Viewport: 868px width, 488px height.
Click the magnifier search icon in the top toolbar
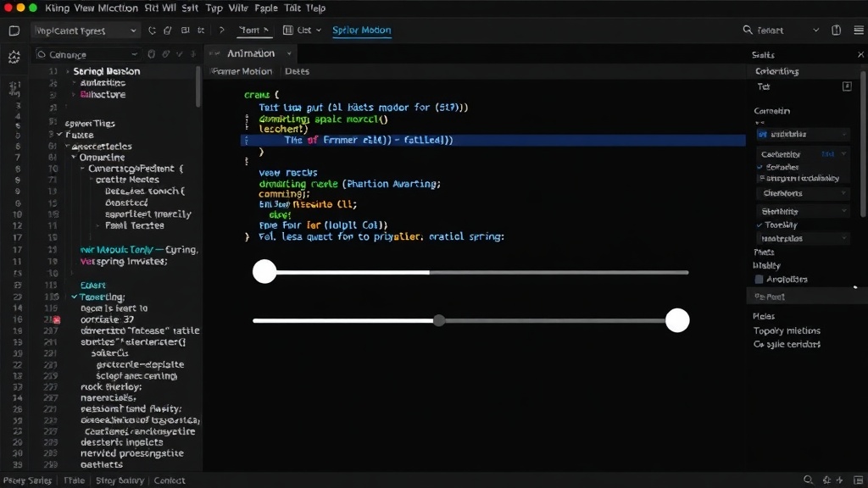coord(748,30)
